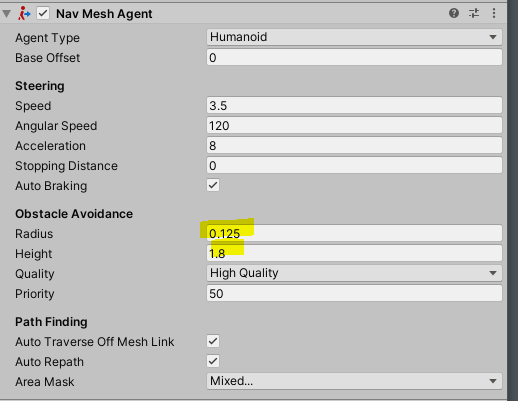This screenshot has width=518, height=401.
Task: Open Nav Mesh Agent help reference icon
Action: click(x=454, y=13)
